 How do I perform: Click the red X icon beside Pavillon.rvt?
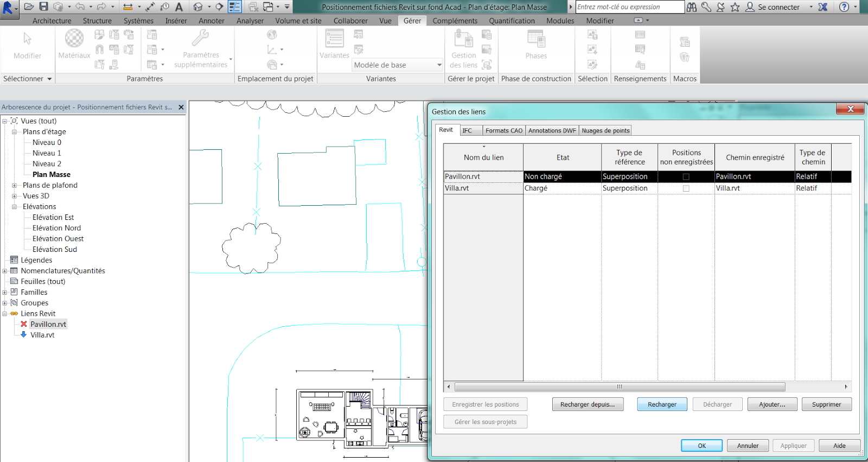(24, 324)
